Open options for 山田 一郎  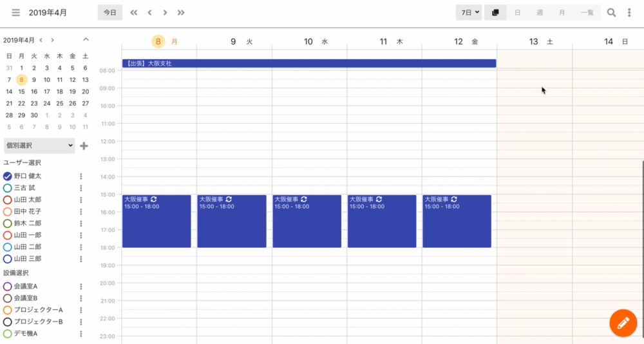(81, 236)
